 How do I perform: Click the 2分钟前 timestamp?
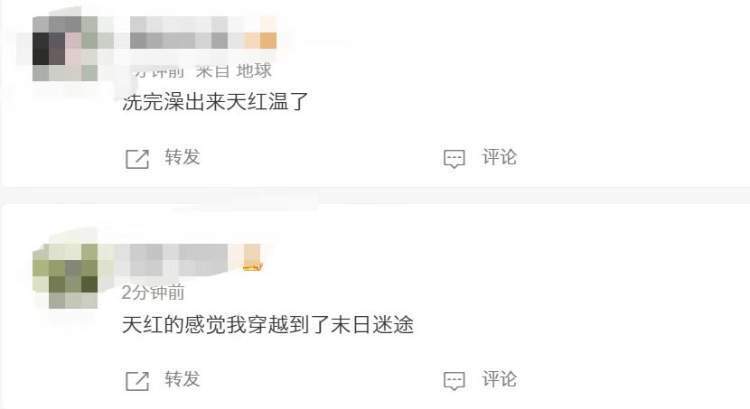pyautogui.click(x=153, y=292)
